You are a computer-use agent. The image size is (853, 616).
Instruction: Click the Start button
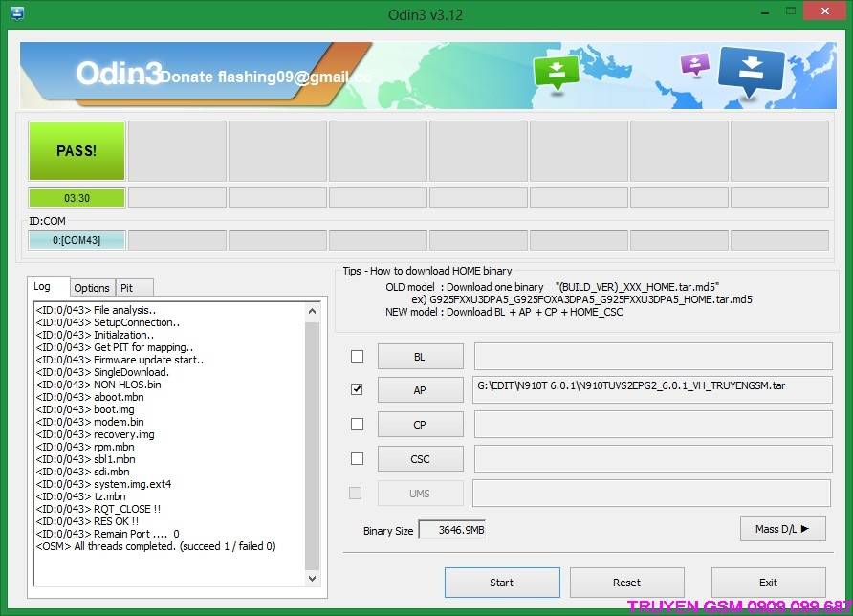coord(502,583)
